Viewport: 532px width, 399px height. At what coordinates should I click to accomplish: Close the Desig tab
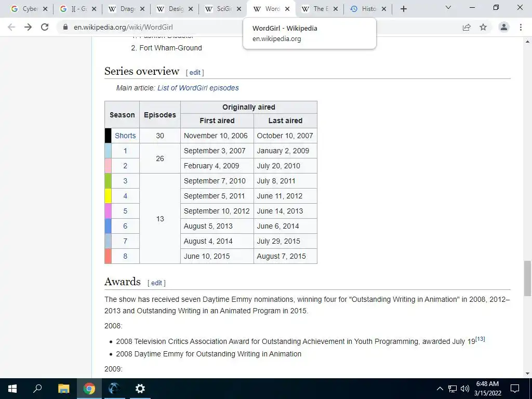[191, 9]
